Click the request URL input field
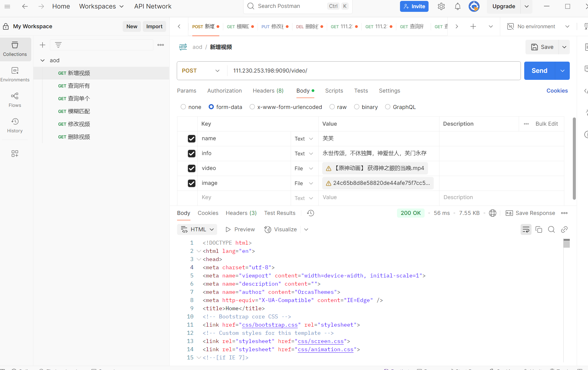Screen dimensions: 588x370 pos(374,71)
